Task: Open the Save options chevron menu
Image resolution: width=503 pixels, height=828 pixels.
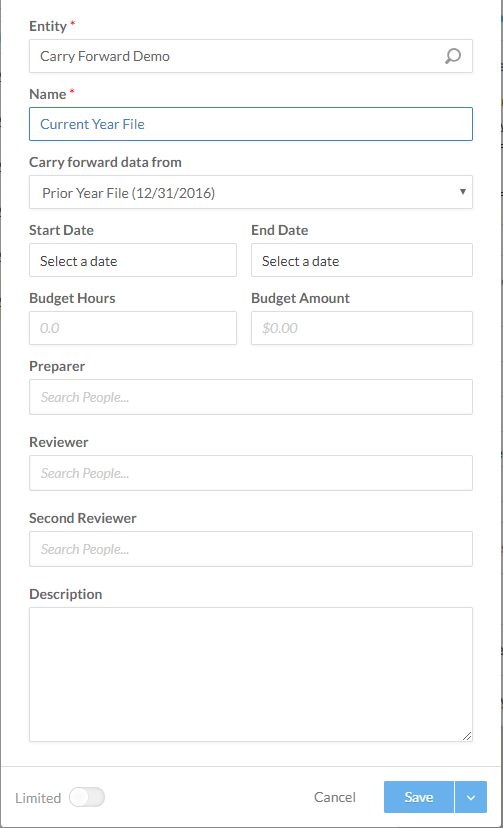Action: coord(471,797)
